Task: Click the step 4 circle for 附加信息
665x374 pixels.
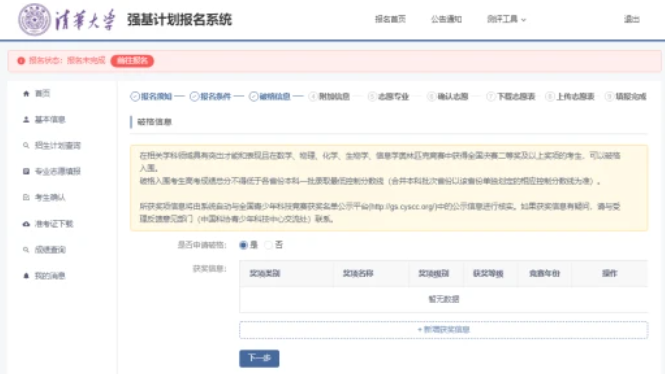Action: [x=313, y=97]
